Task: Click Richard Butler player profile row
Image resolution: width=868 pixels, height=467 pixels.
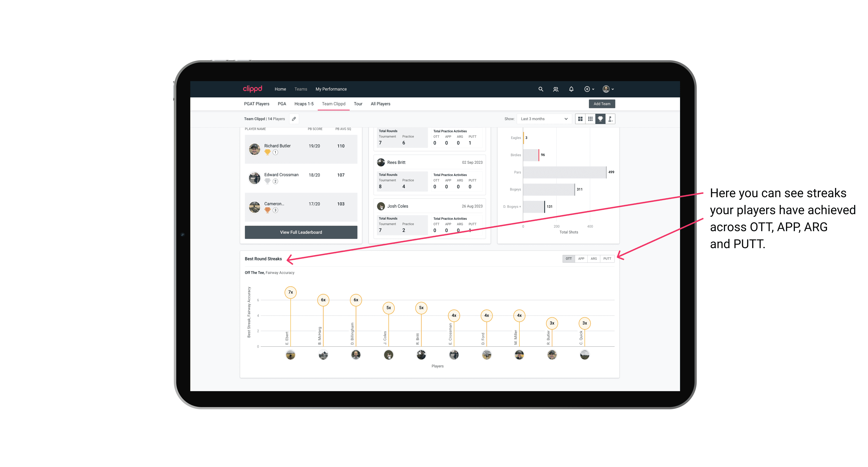Action: [x=301, y=148]
